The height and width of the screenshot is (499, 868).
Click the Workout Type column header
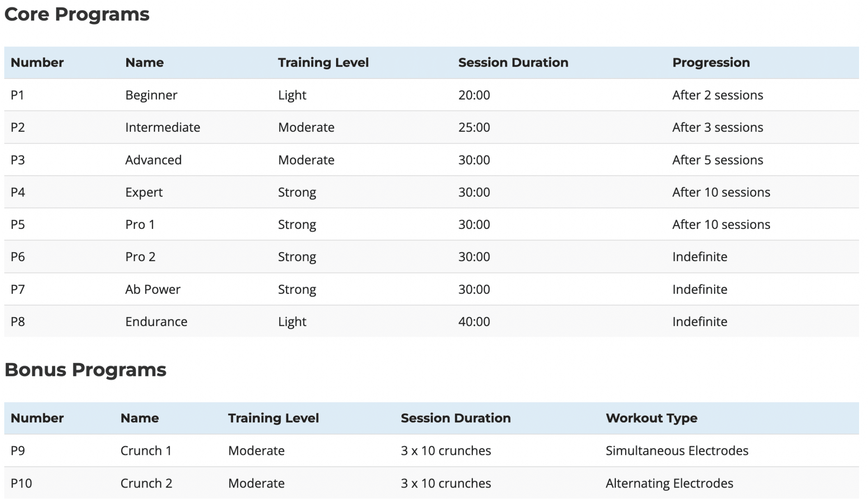[x=651, y=418]
